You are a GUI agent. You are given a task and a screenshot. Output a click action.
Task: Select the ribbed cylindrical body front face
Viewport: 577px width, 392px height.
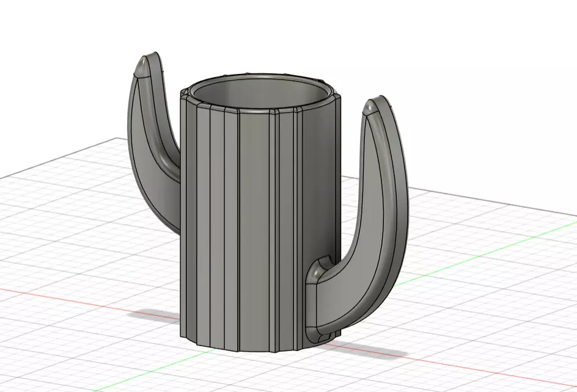pyautogui.click(x=254, y=231)
